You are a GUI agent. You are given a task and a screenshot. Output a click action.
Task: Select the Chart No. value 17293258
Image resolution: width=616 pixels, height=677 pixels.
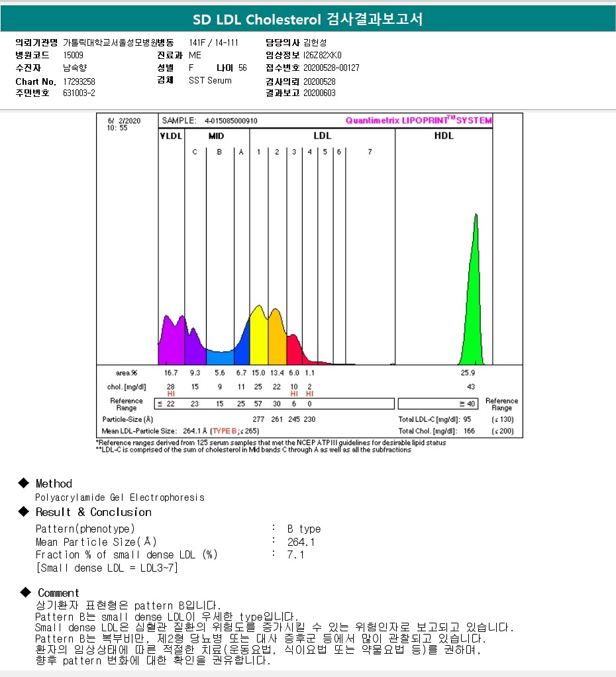point(80,81)
